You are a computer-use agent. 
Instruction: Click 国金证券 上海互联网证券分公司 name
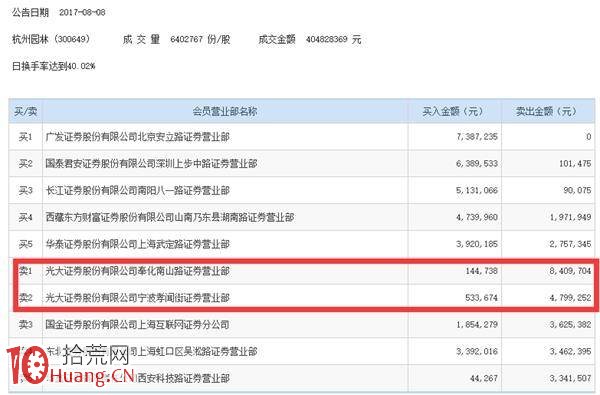tap(137, 325)
